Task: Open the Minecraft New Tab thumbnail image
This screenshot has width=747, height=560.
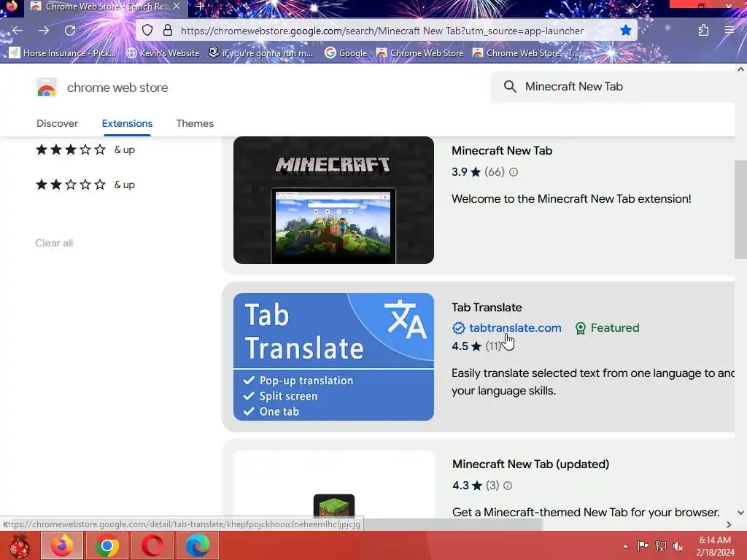Action: pyautogui.click(x=333, y=200)
